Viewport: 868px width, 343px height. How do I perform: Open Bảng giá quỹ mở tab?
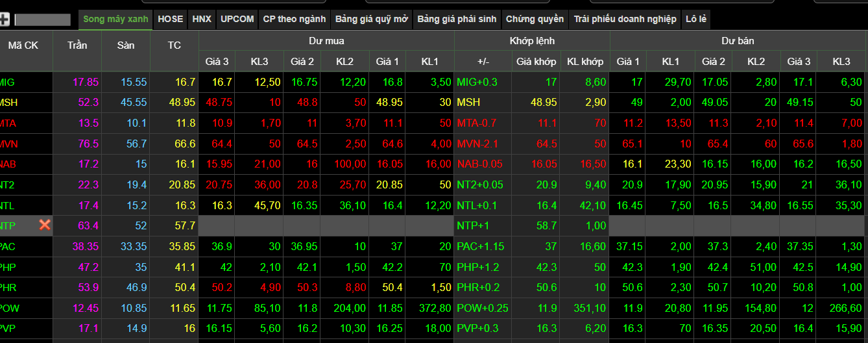(371, 19)
